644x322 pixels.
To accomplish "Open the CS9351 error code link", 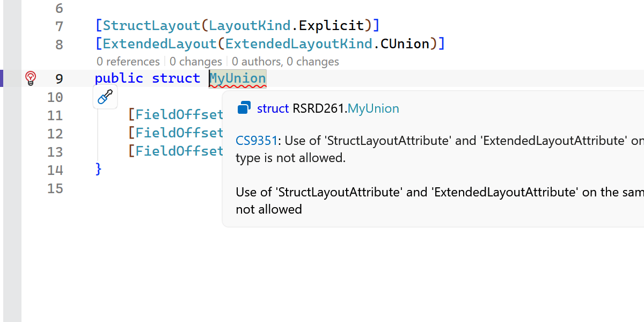I will [257, 141].
